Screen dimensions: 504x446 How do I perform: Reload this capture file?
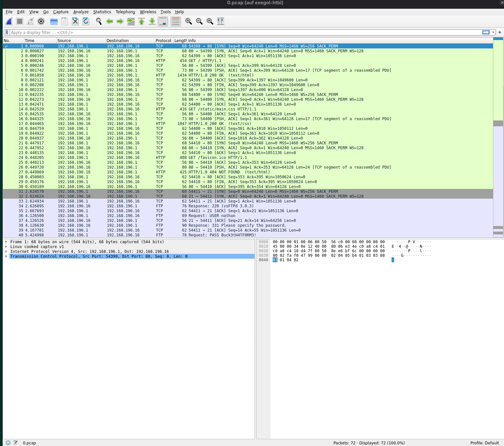pyautogui.click(x=86, y=21)
